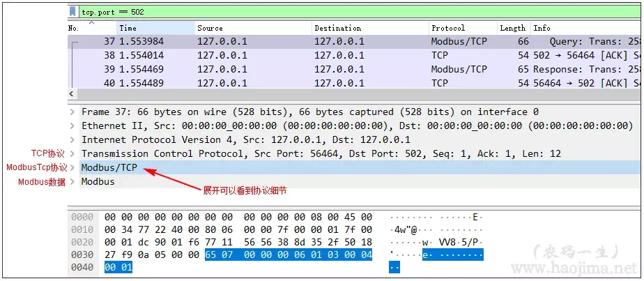Expand the Internet Protocol Version 4 node
Screen dimensions: 644x281
(x=72, y=139)
